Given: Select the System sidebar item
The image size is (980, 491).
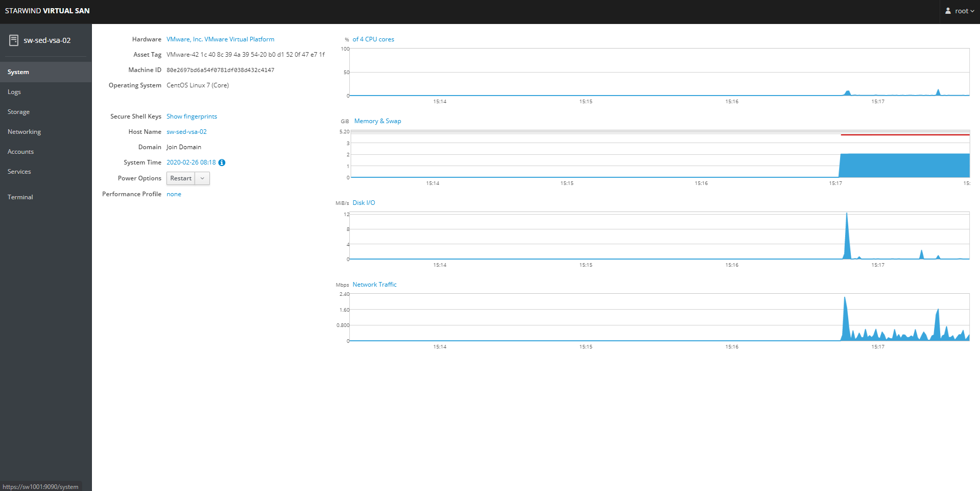Looking at the screenshot, I should [x=18, y=72].
